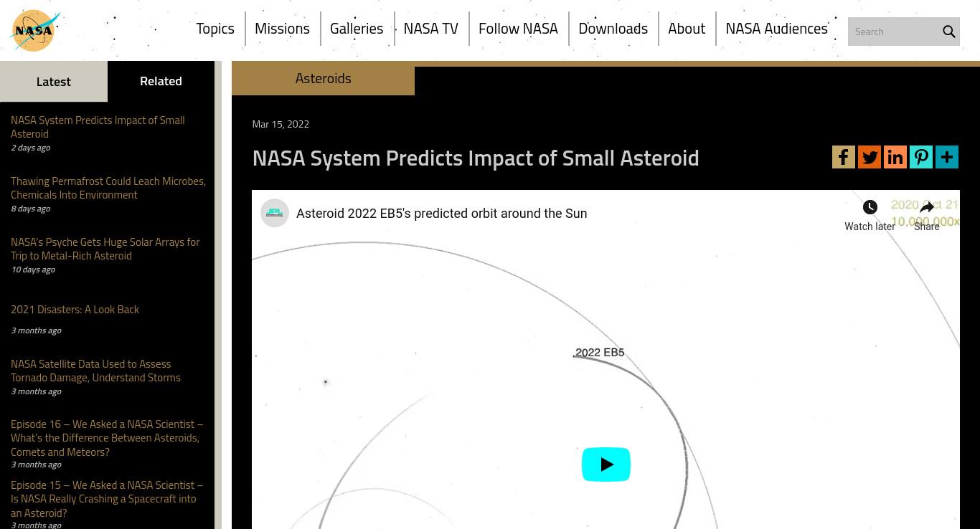
Task: Click the date Mar 15, 2022
Action: [x=281, y=124]
